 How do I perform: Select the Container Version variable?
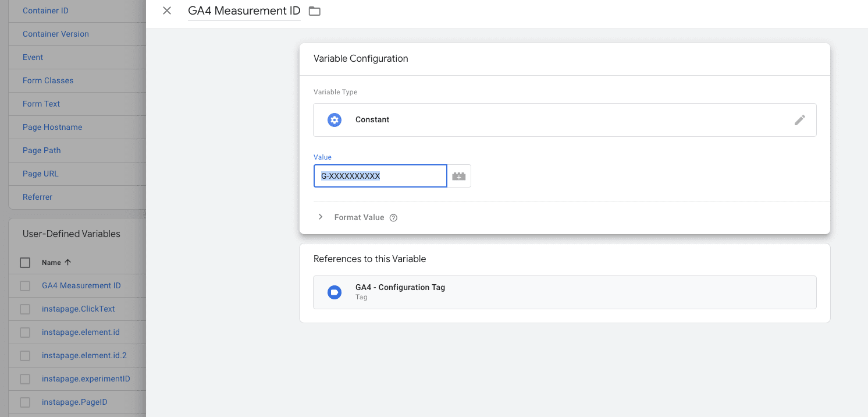pos(55,34)
